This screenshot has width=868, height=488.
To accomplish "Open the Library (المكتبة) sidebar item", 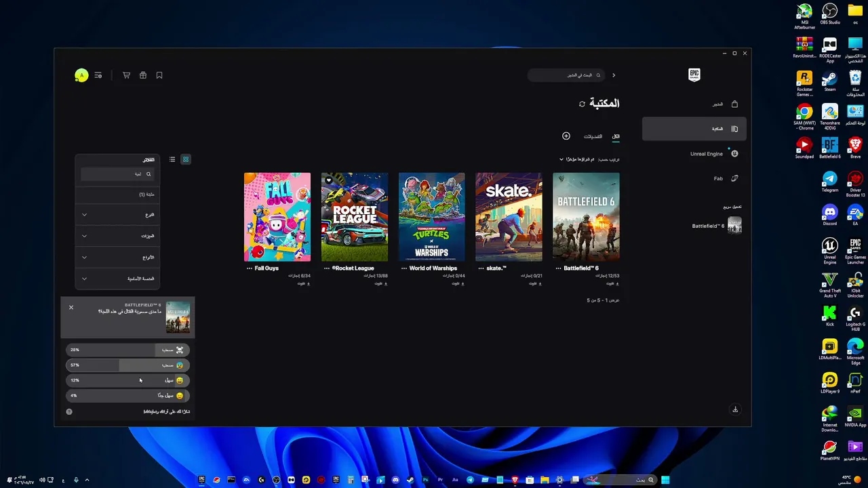I will (694, 129).
